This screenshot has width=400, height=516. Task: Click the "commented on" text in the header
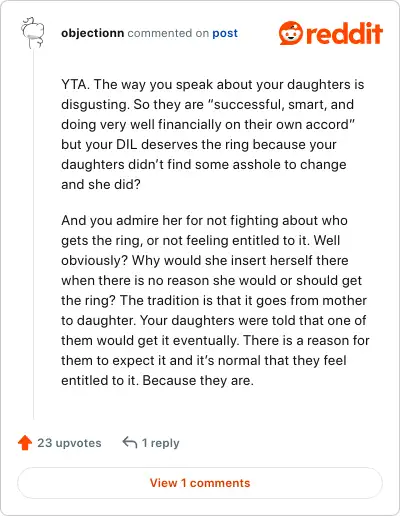(160, 33)
